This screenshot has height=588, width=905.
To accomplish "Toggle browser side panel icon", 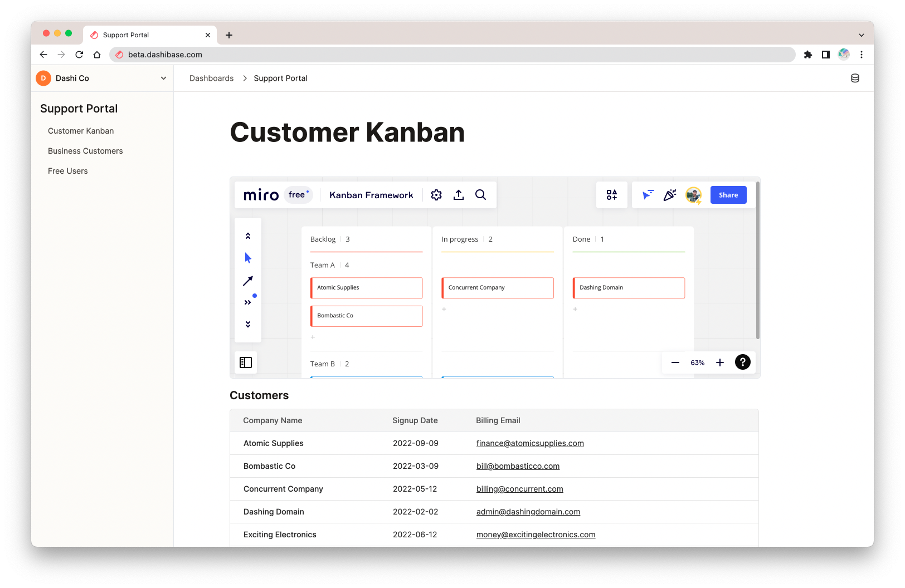I will (826, 55).
